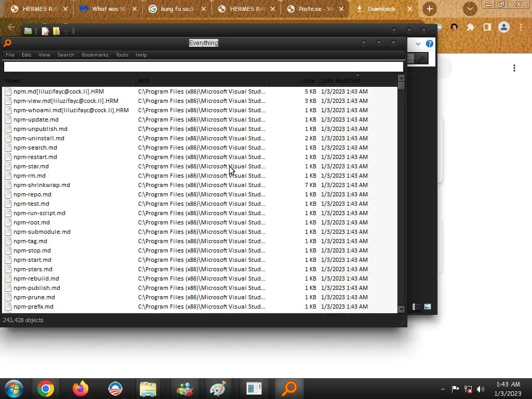The height and width of the screenshot is (399, 532).
Task: Select the npm-publish.md row
Action: [199, 288]
